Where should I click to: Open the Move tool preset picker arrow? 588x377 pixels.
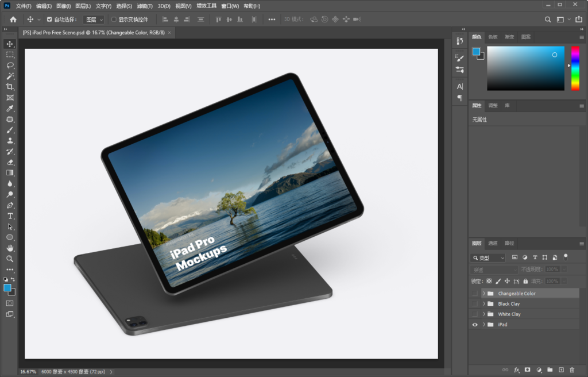[38, 20]
